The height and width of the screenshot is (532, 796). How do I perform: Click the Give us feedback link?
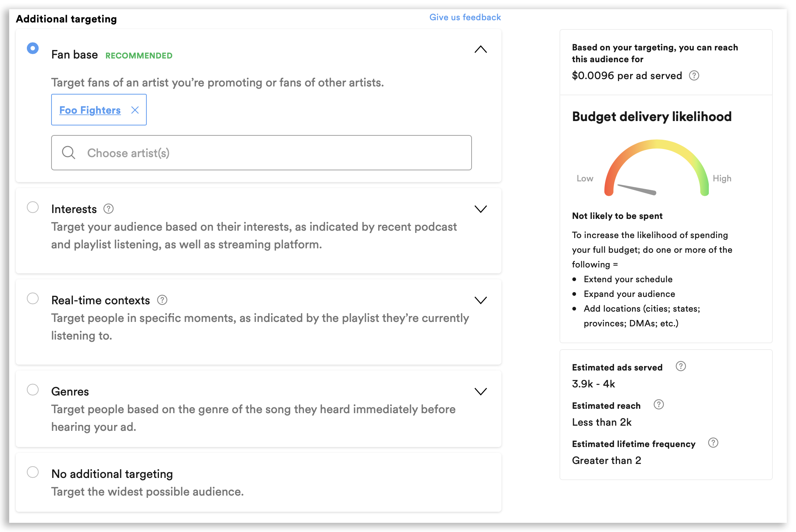coord(465,17)
